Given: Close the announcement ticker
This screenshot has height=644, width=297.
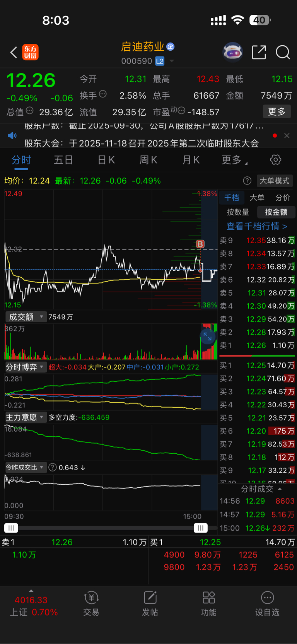Looking at the screenshot, I should point(287,135).
